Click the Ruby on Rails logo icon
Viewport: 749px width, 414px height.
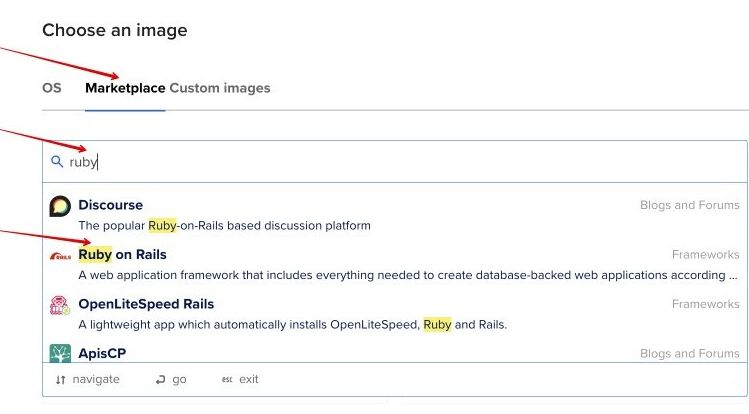(60, 255)
